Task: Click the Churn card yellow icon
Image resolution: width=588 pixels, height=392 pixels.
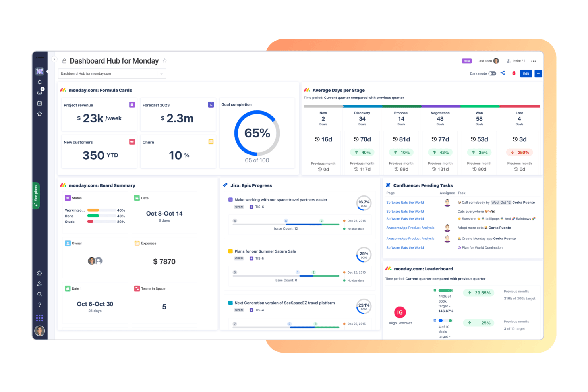Action: click(211, 142)
